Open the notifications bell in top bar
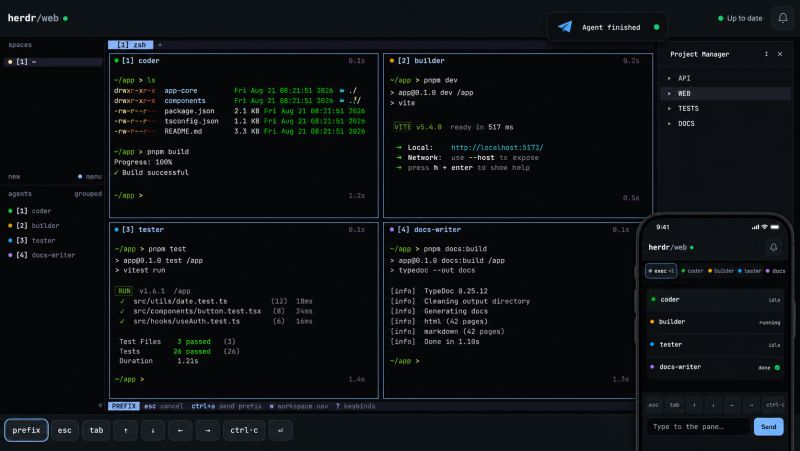Screen dimensions: 800x451 [x=783, y=18]
